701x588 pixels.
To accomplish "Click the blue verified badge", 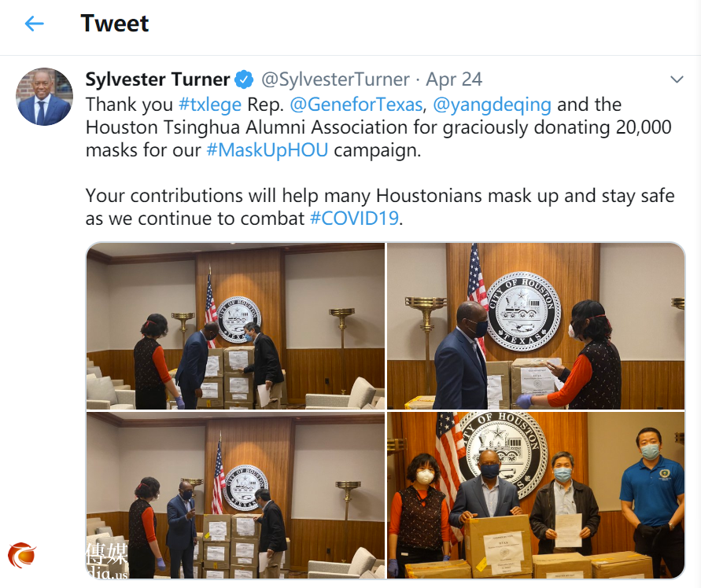I will [x=244, y=79].
